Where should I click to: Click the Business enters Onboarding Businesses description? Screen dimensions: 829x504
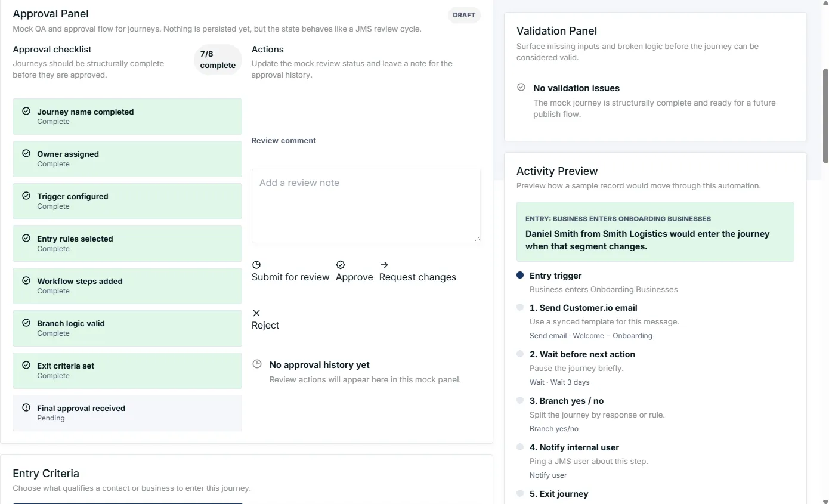click(604, 290)
